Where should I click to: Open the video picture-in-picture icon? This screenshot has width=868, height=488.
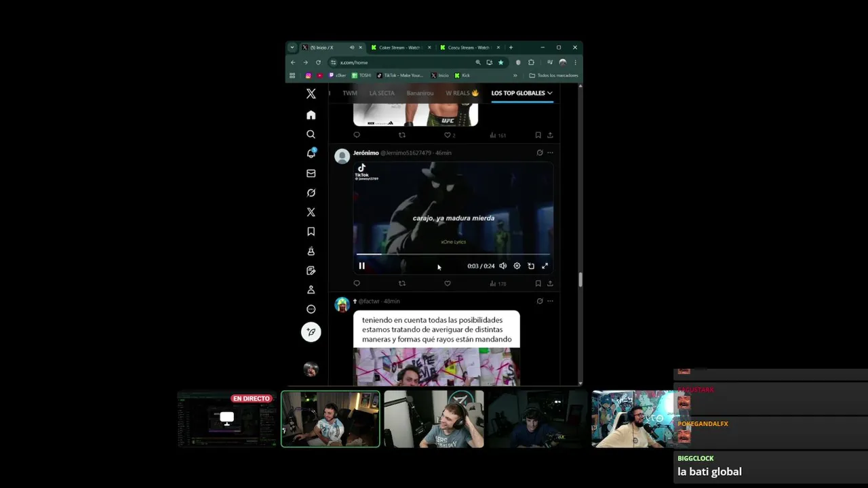click(x=531, y=266)
